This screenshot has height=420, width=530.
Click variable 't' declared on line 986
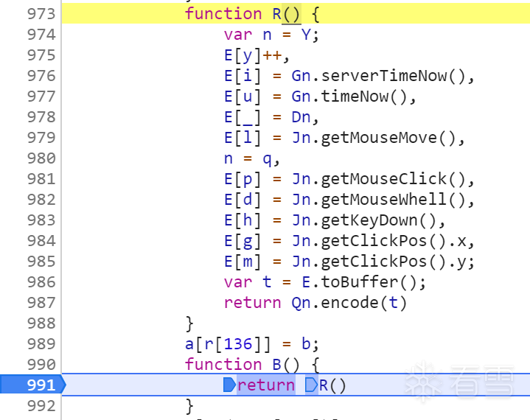pyautogui.click(x=267, y=282)
